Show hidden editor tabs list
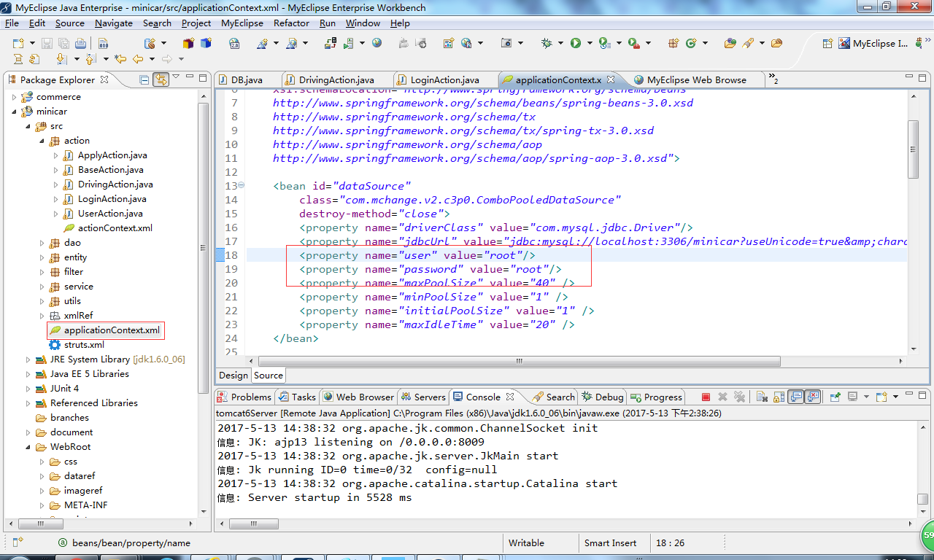934x560 pixels. click(x=772, y=79)
